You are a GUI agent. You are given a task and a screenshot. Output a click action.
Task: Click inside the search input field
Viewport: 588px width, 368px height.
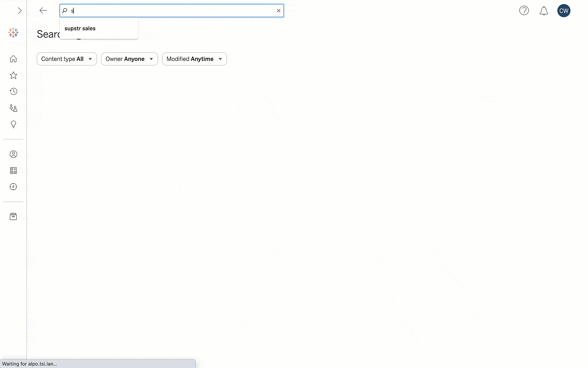(x=170, y=11)
